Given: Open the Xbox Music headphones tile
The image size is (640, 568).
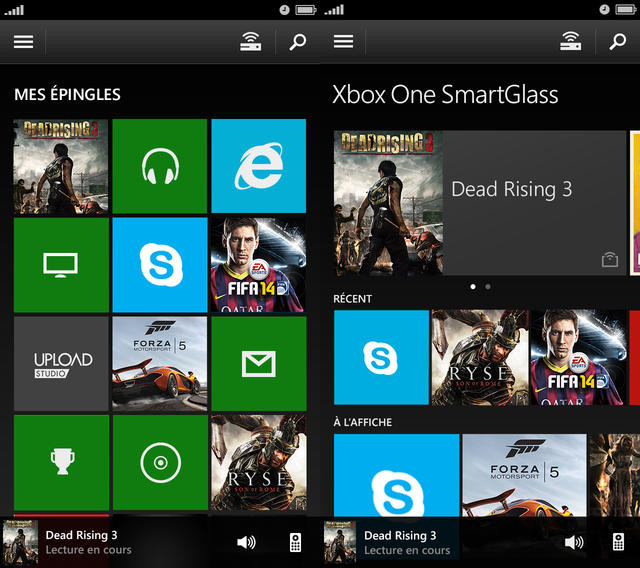Looking at the screenshot, I should (160, 166).
